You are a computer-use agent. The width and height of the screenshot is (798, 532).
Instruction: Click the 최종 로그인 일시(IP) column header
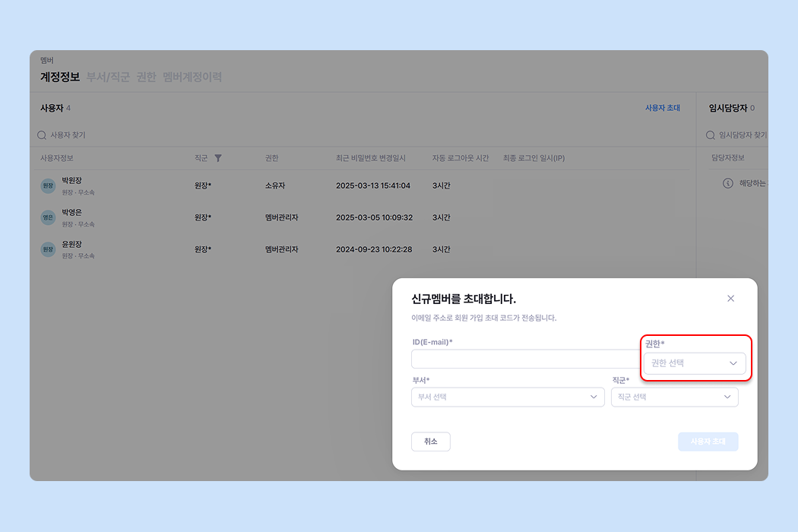coord(534,158)
